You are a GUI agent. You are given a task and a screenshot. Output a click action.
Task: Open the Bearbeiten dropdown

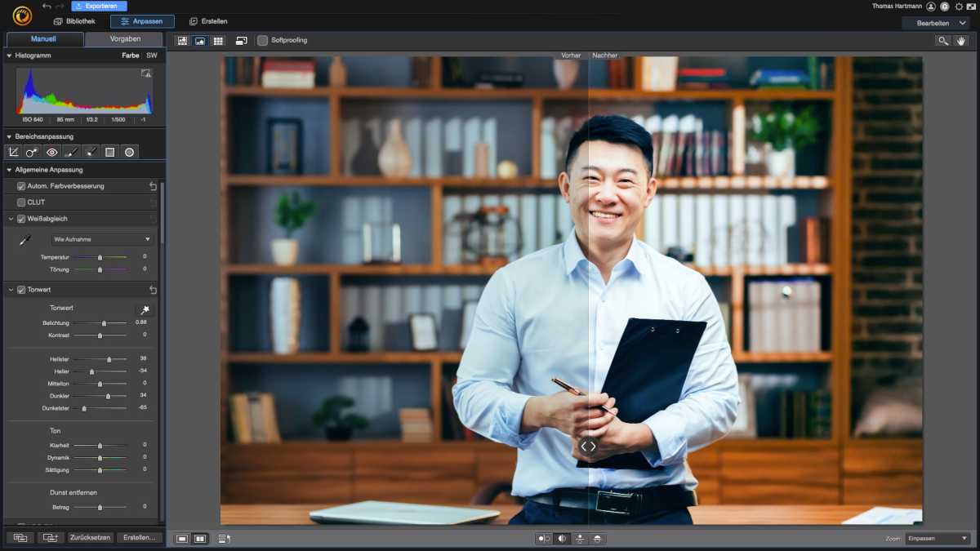(x=938, y=23)
